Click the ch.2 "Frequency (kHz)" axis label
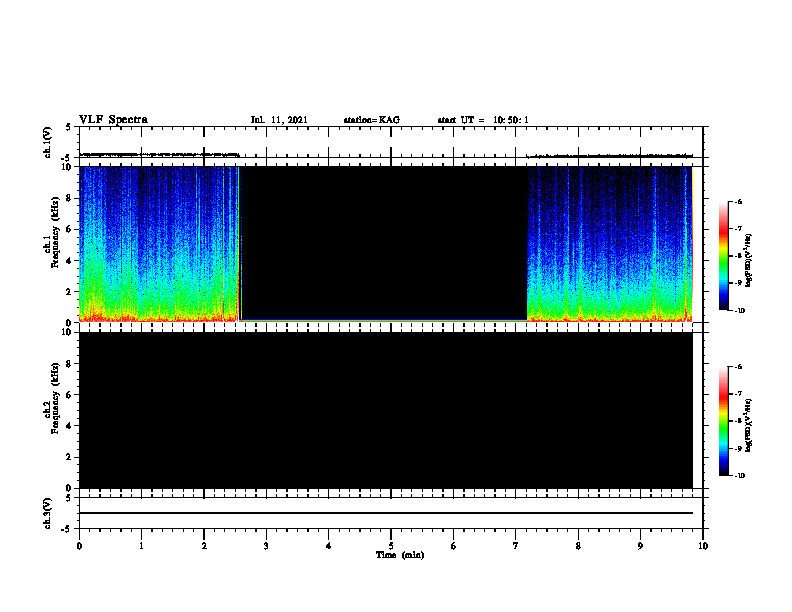 click(x=55, y=398)
